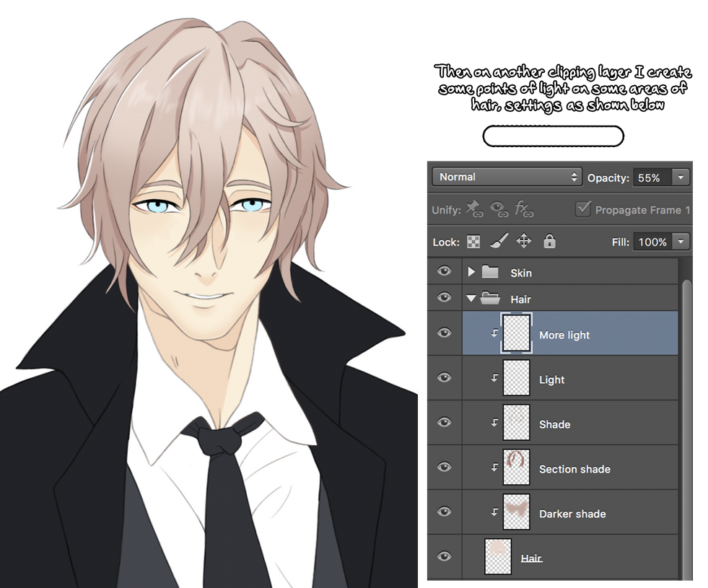
Task: Open the Normal blend mode dropdown
Action: coord(507,177)
